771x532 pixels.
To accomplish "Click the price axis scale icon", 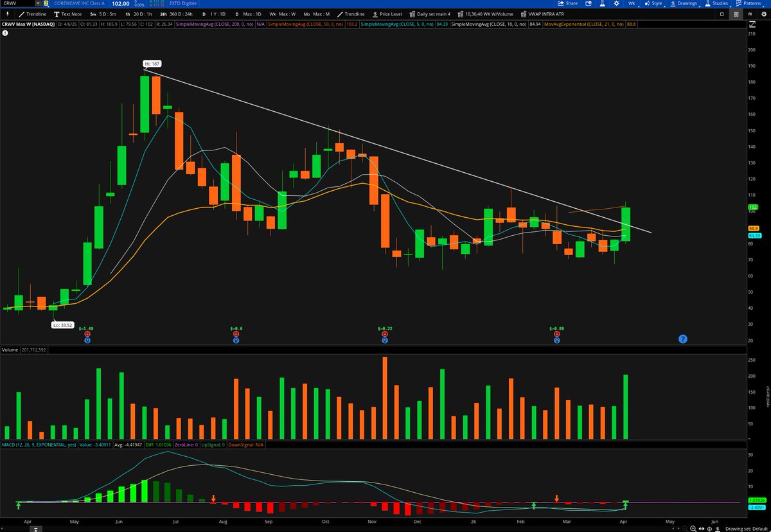I will [x=752, y=24].
